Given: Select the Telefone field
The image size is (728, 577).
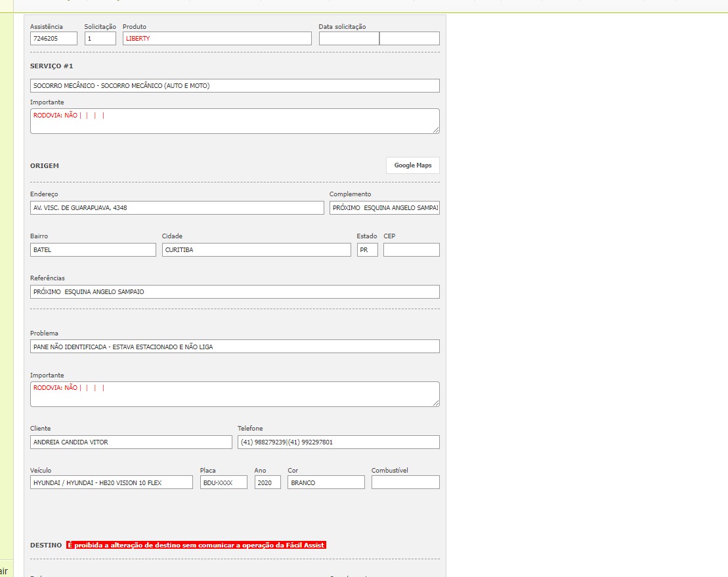Looking at the screenshot, I should (x=338, y=442).
